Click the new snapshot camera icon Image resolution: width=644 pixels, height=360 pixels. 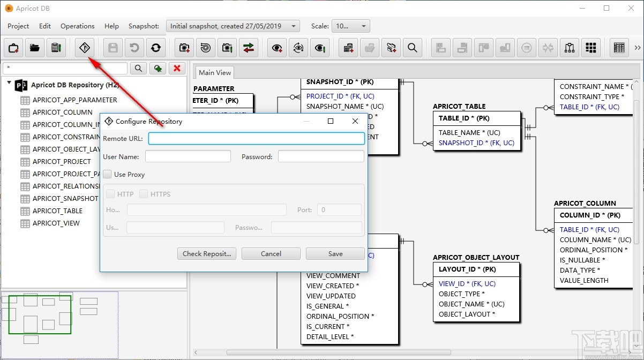point(184,48)
